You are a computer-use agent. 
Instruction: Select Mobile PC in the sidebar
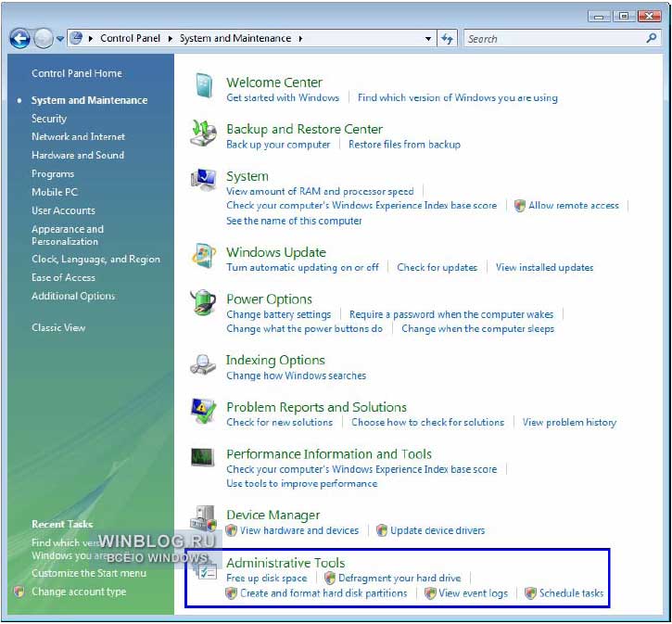(x=55, y=192)
